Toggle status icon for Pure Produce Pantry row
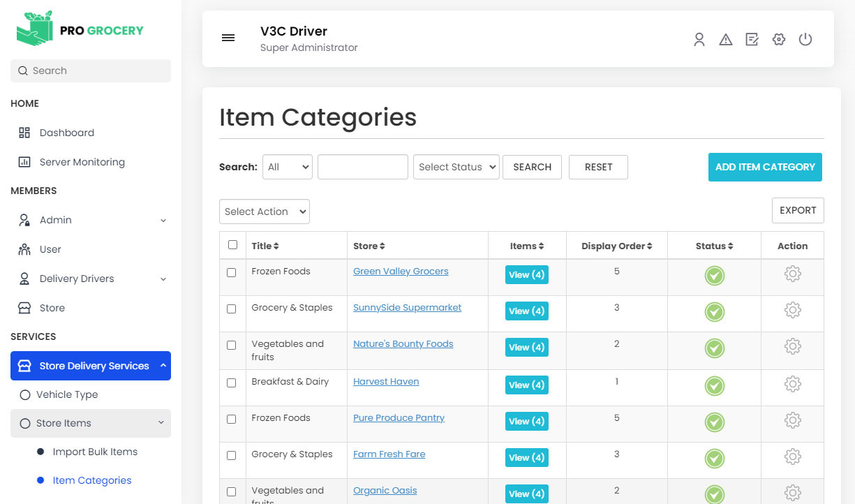Image resolution: width=855 pixels, height=504 pixels. point(714,422)
